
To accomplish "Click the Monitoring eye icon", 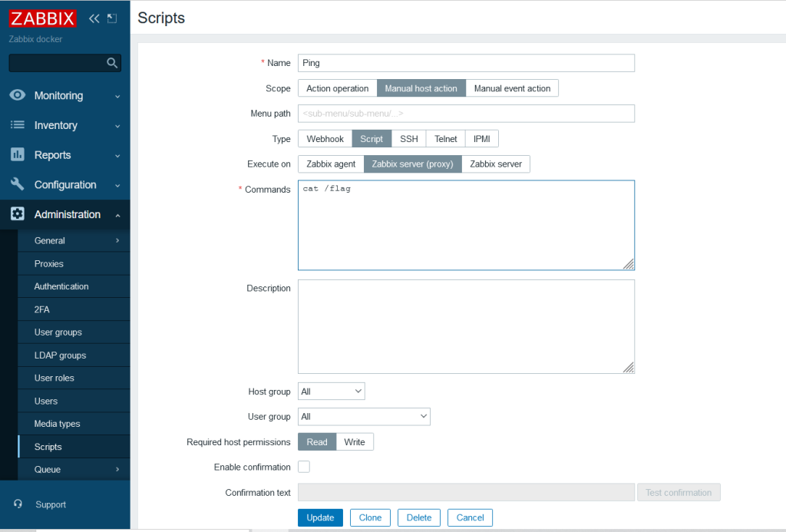I will click(18, 95).
